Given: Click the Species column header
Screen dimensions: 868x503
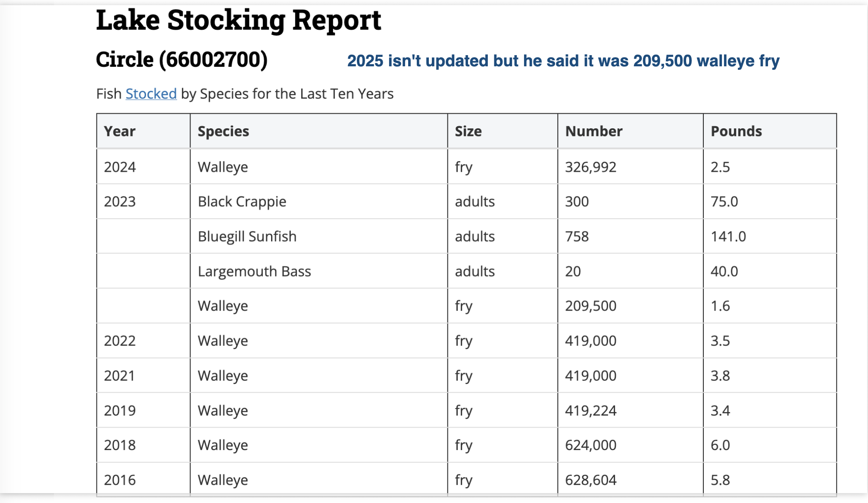Looking at the screenshot, I should pos(223,131).
